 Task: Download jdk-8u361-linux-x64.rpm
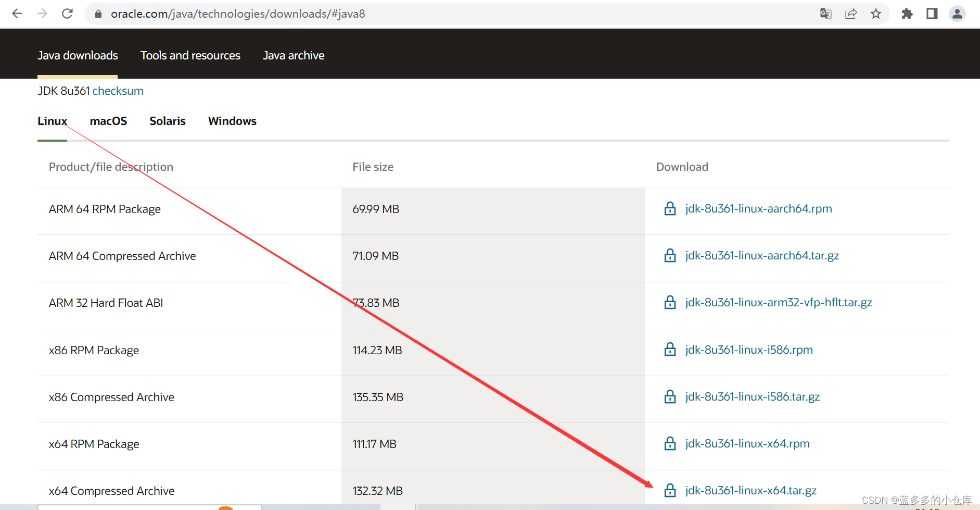pyautogui.click(x=747, y=443)
